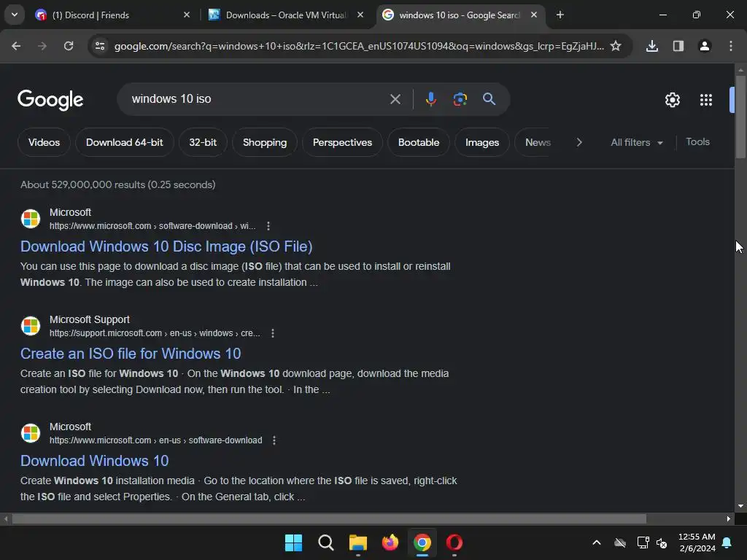Open more options for first Microsoft result
The height and width of the screenshot is (560, 747).
(268, 226)
